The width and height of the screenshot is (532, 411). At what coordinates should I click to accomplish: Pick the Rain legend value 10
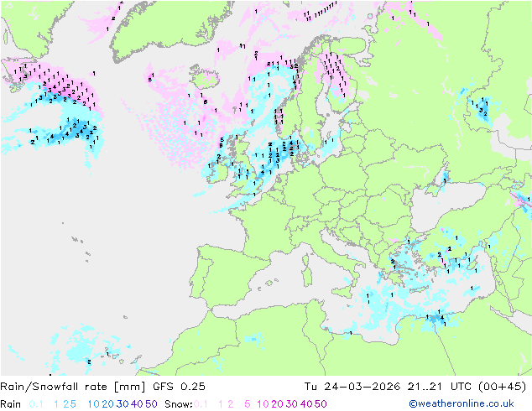[94, 404]
